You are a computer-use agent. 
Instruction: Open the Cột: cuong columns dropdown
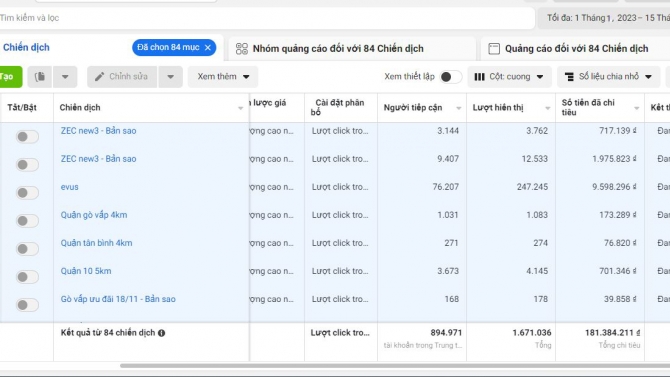[x=509, y=77]
